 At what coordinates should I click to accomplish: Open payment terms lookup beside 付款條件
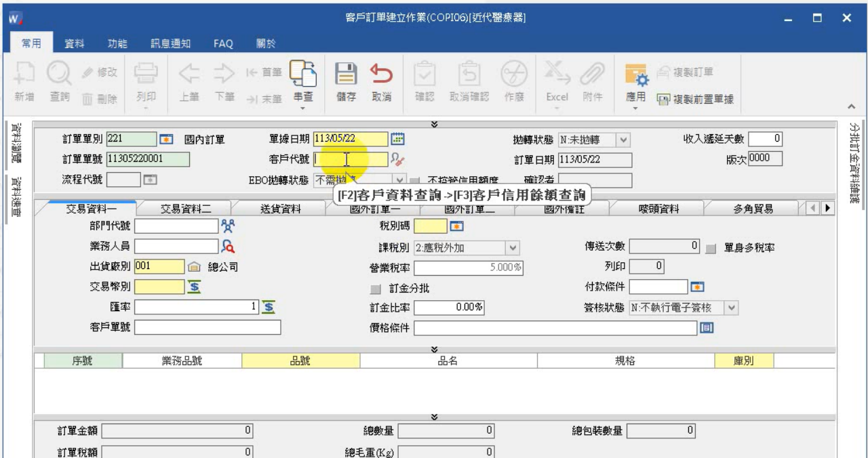click(696, 287)
